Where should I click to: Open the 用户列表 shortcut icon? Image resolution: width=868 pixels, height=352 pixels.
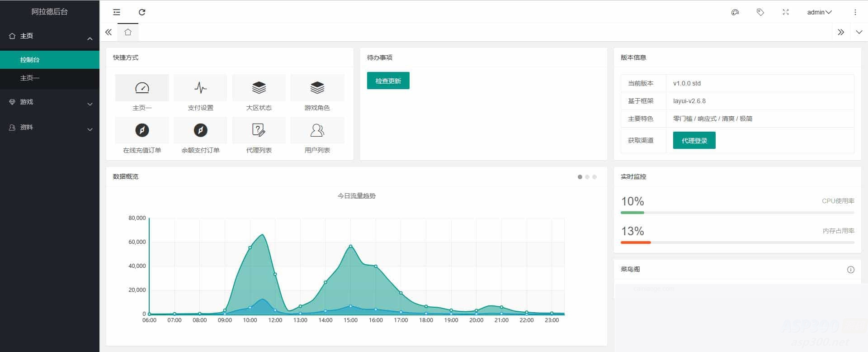(x=317, y=130)
